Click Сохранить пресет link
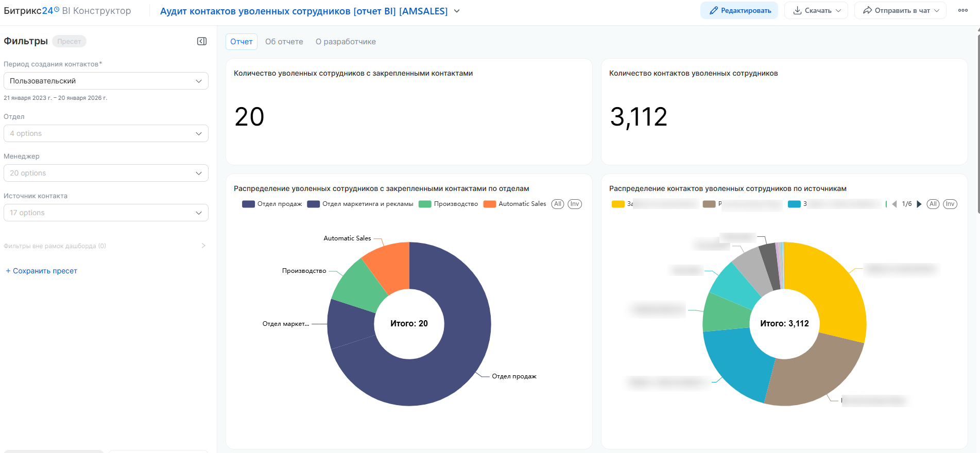 pyautogui.click(x=42, y=271)
